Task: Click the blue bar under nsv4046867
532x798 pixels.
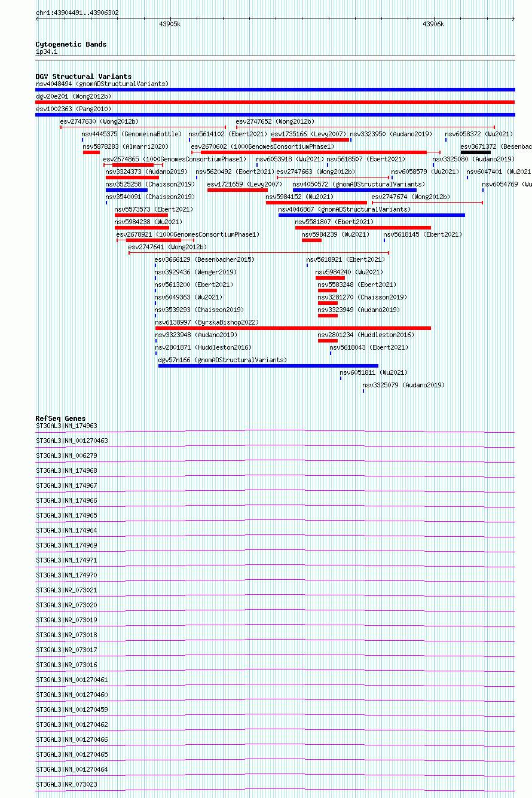Action: click(x=372, y=215)
